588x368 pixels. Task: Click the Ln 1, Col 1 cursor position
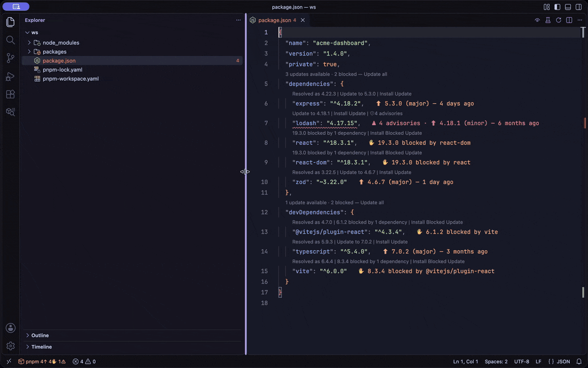click(466, 362)
